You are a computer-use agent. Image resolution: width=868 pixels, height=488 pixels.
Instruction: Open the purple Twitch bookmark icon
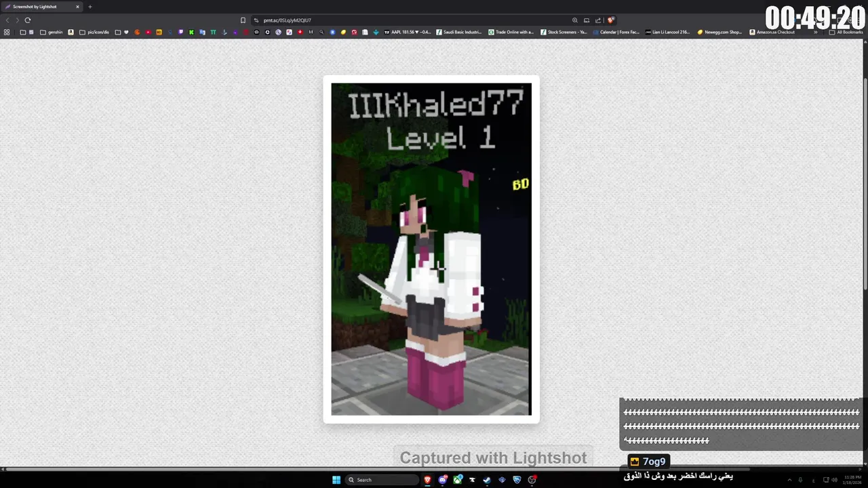[180, 32]
